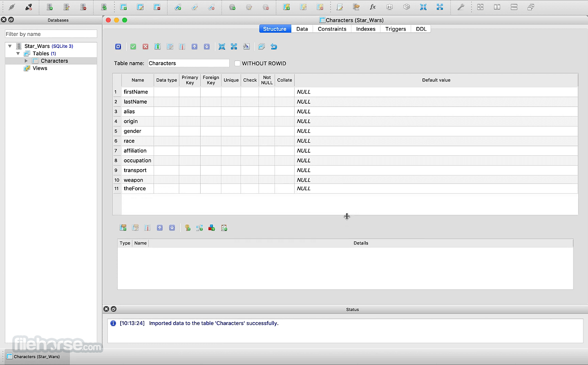The image size is (588, 365).
Task: Click the Remove database toolbar icon
Action: 83,7
